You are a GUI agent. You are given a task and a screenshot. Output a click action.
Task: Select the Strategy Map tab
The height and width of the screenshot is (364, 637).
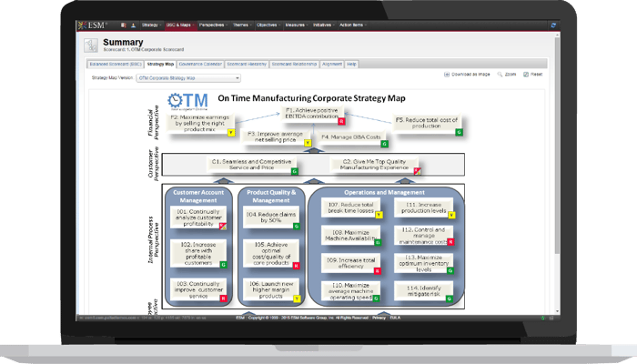[x=160, y=65]
